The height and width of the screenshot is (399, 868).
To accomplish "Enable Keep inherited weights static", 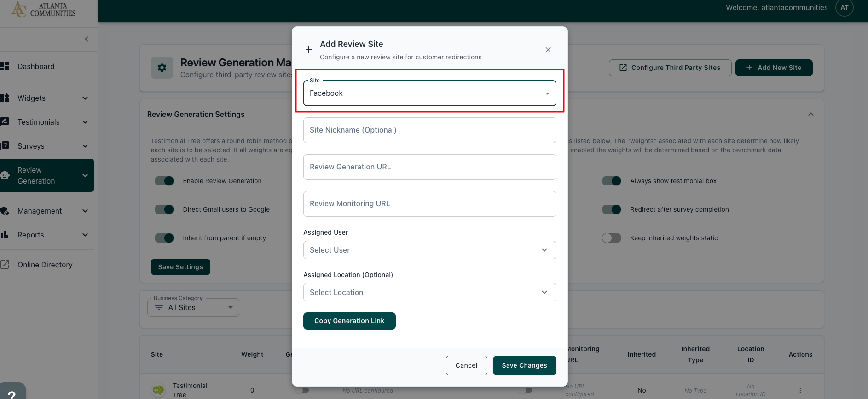I will point(612,238).
